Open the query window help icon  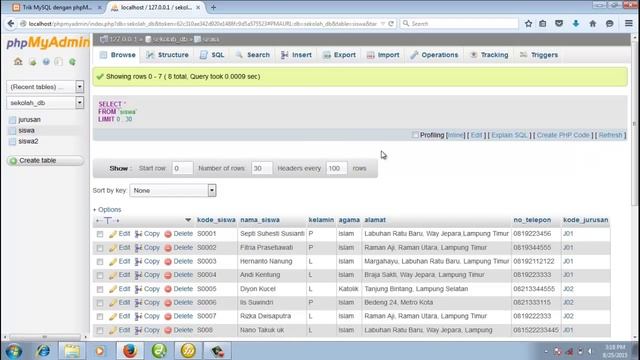46,62
